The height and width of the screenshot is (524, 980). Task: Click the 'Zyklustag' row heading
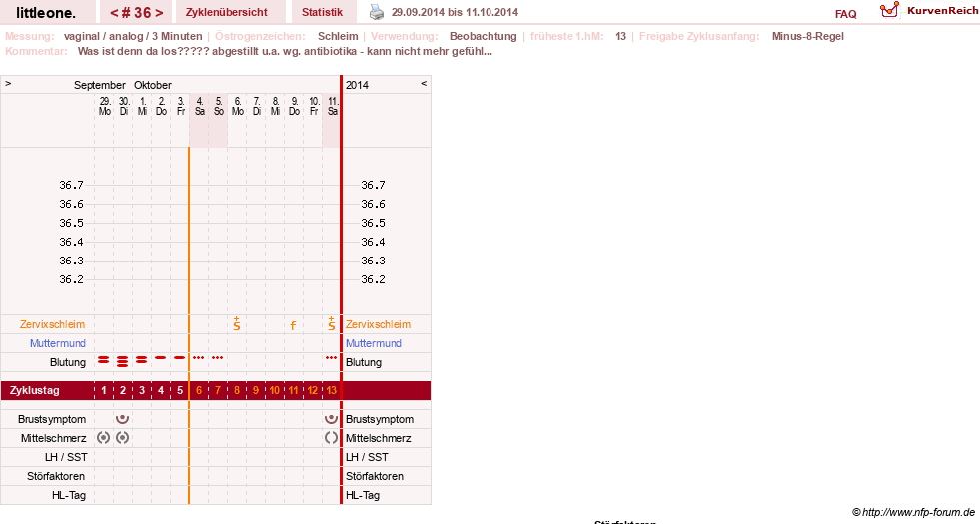click(34, 390)
